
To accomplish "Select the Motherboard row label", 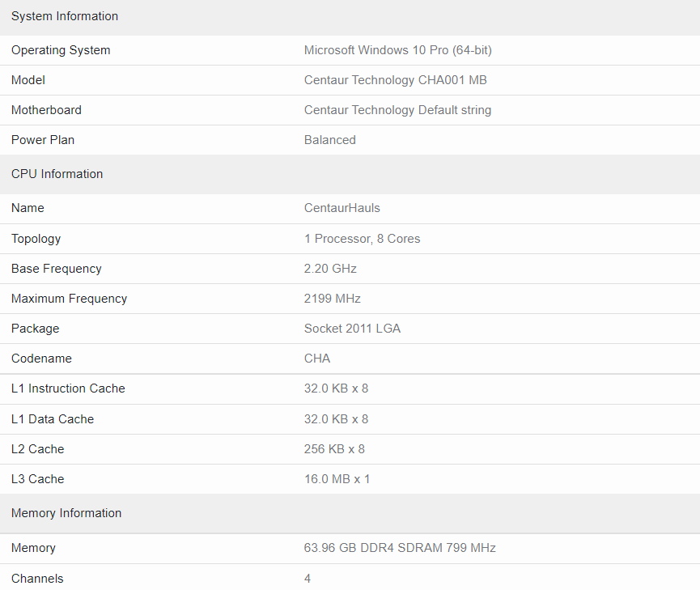I will (46, 110).
